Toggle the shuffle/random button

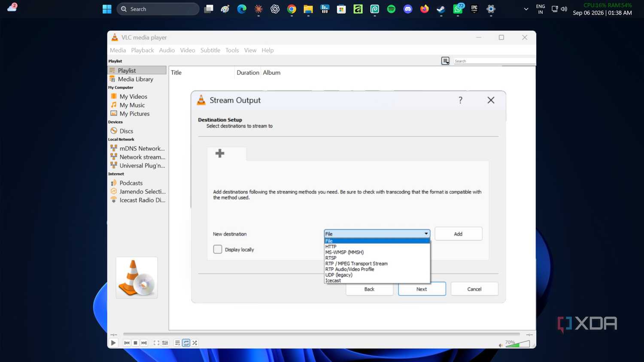(x=195, y=343)
